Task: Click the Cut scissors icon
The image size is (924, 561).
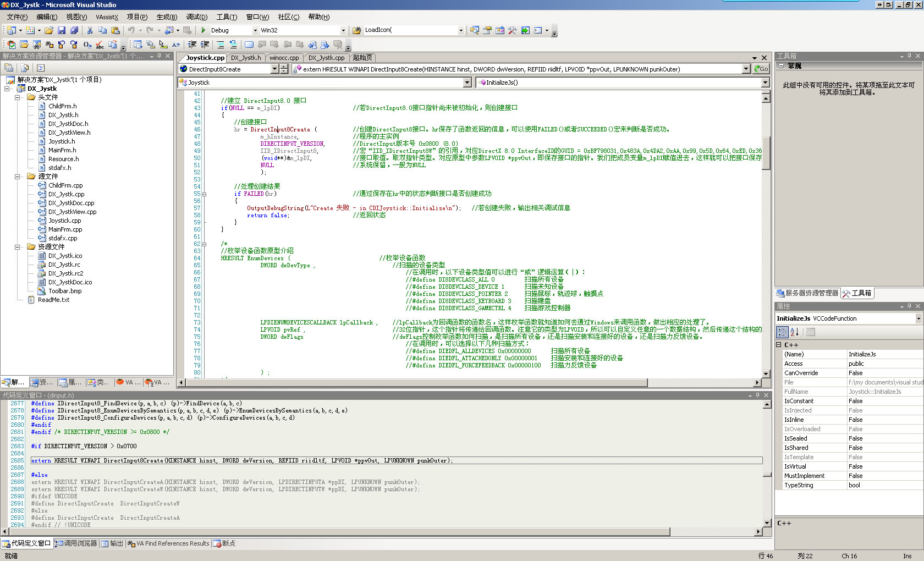Action: coord(90,30)
